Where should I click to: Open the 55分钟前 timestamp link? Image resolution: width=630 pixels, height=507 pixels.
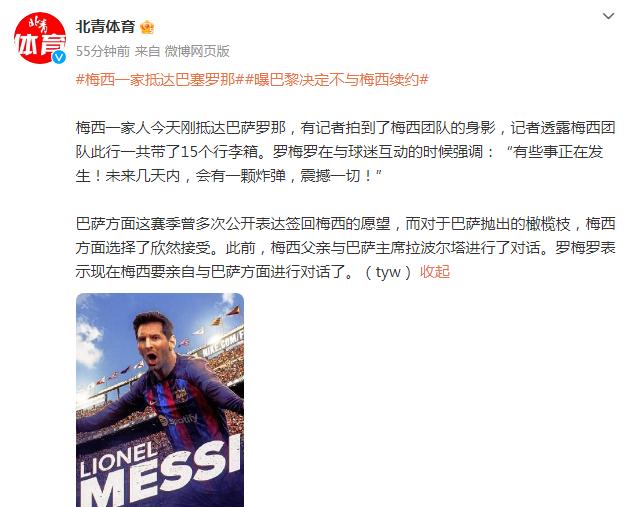coord(103,51)
